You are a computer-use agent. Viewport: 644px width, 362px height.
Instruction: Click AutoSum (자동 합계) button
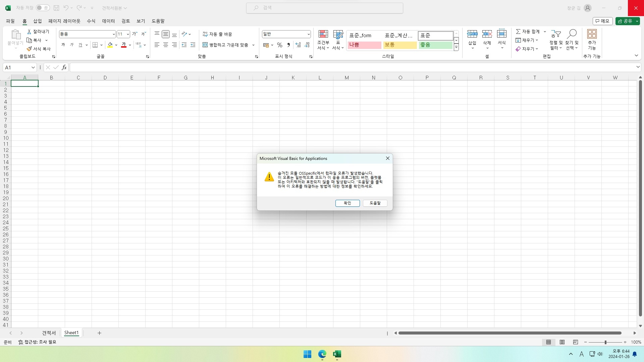click(x=528, y=32)
